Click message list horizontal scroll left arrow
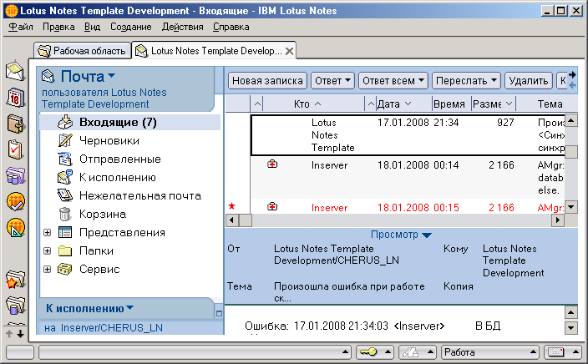Image resolution: width=588 pixels, height=364 pixels. 231,220
